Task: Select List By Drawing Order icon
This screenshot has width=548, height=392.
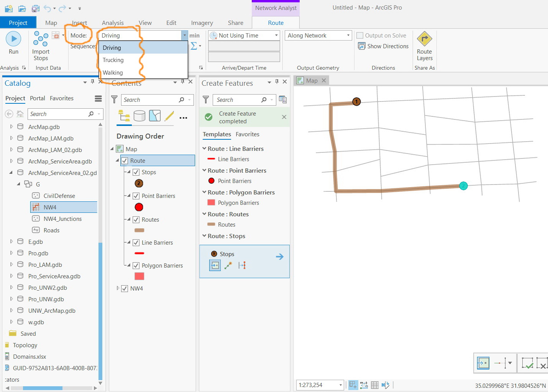Action: point(124,116)
